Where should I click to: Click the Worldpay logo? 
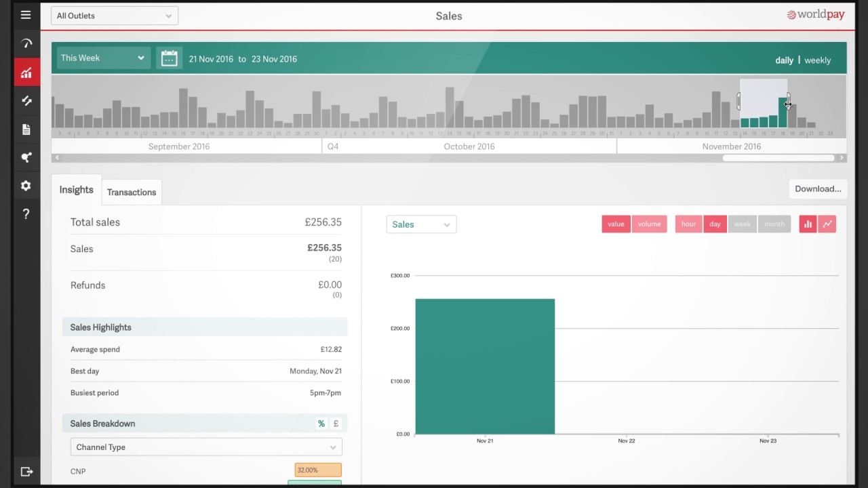(816, 15)
